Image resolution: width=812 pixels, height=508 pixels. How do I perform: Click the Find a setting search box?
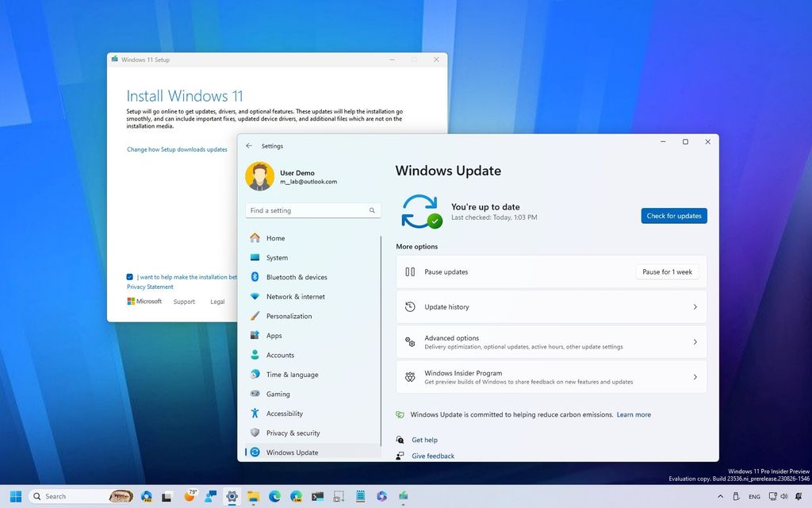tap(309, 210)
